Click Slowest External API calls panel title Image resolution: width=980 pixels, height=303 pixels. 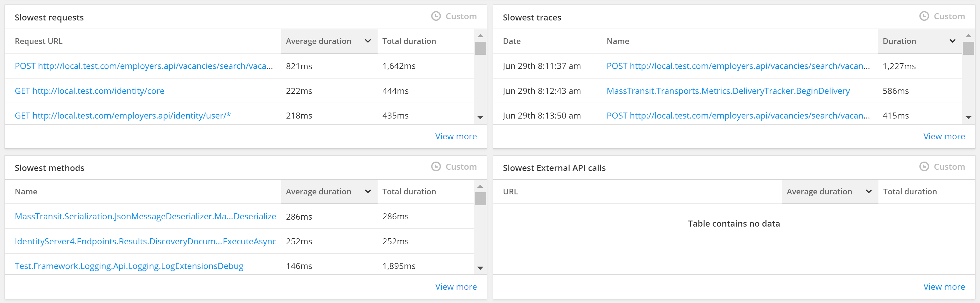[x=554, y=168]
